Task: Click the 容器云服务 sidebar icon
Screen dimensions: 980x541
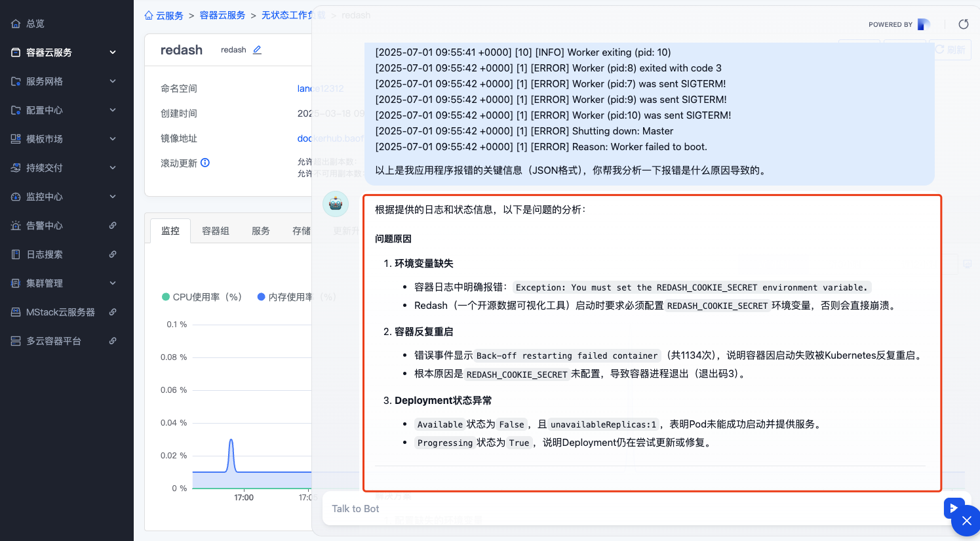Action: (x=16, y=52)
